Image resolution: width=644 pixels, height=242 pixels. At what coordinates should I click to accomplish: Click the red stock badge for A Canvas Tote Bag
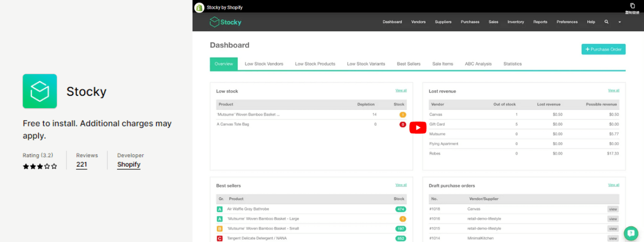coord(402,124)
